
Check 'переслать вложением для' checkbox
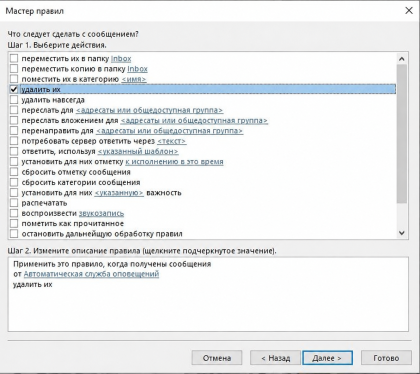14,120
